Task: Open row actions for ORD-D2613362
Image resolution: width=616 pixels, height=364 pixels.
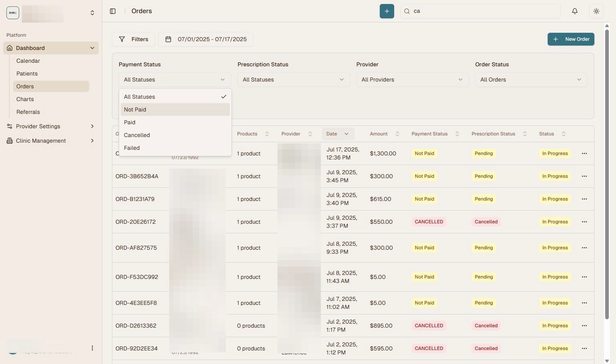Action: pyautogui.click(x=584, y=326)
